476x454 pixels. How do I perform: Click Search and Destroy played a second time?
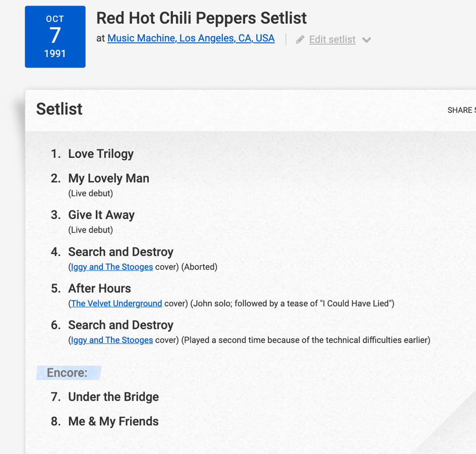coord(121,325)
